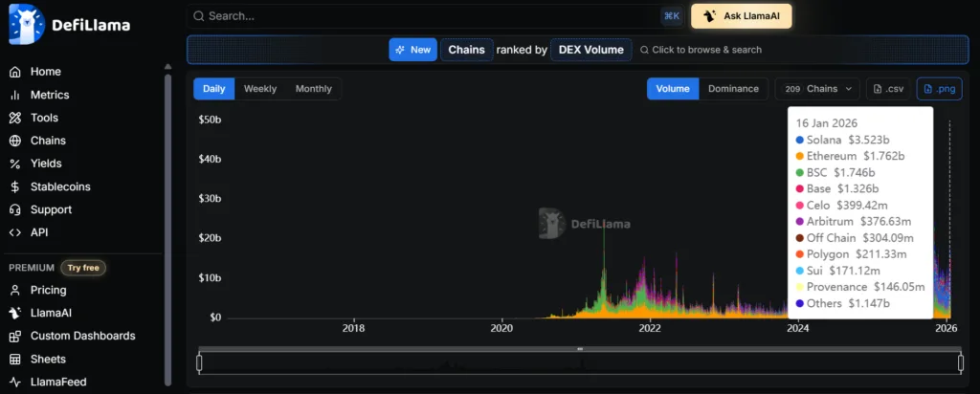Image resolution: width=980 pixels, height=394 pixels.
Task: Click the Search input field
Action: coord(434,16)
